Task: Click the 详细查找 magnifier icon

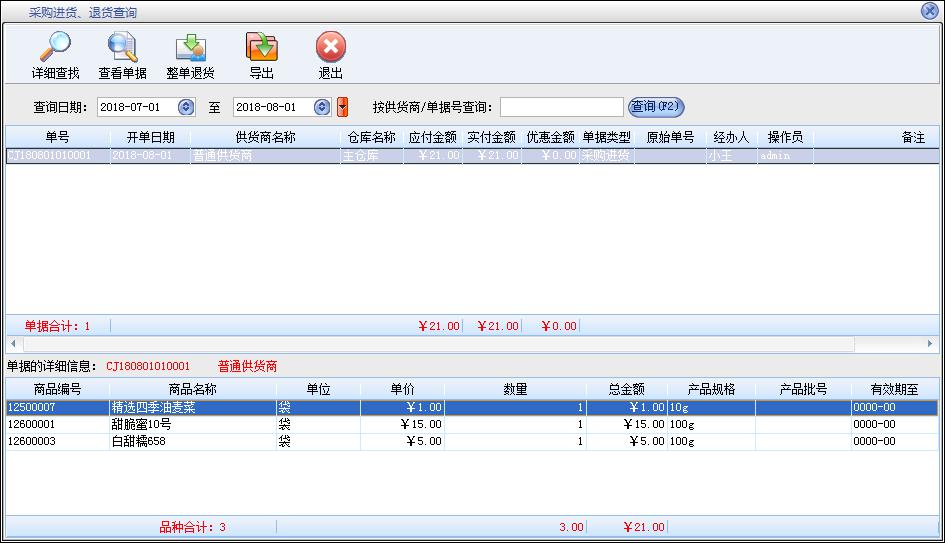Action: point(55,48)
